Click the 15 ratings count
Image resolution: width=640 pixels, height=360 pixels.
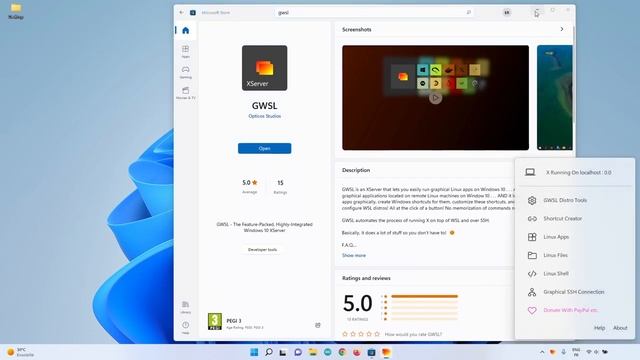tap(280, 187)
